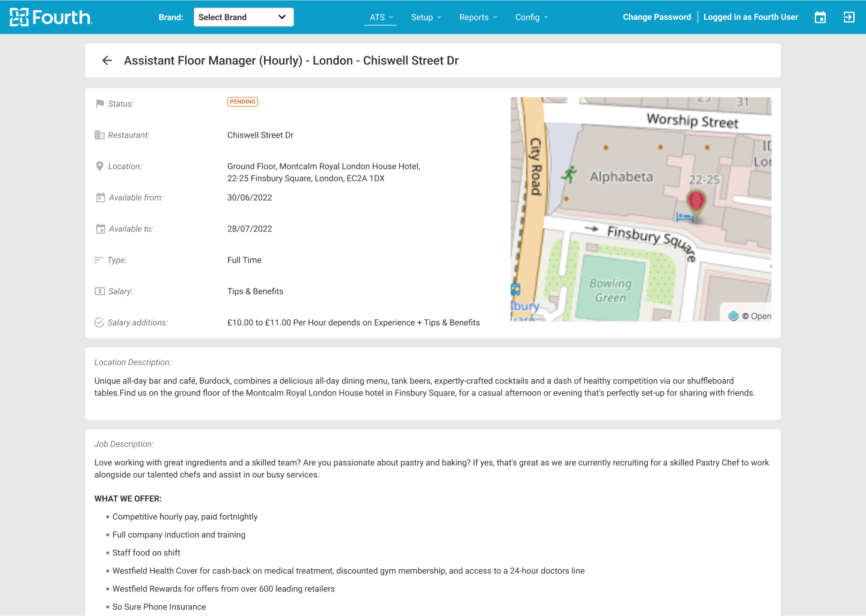Click the Location pin icon in details

[x=100, y=166]
